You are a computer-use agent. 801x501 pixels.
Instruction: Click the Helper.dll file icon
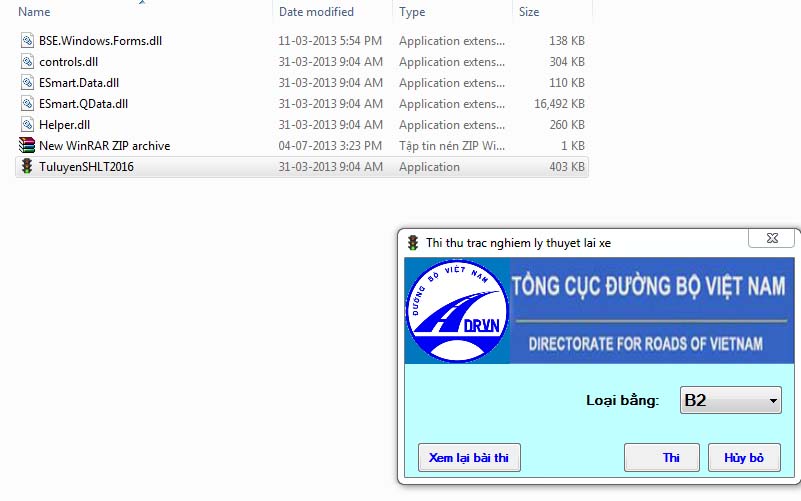tap(27, 125)
